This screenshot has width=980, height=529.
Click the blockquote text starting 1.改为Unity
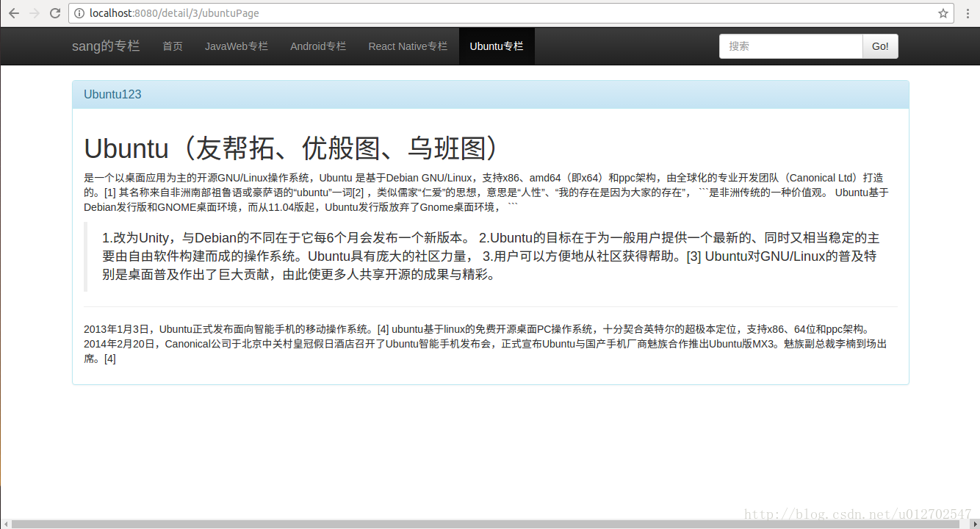pos(491,256)
